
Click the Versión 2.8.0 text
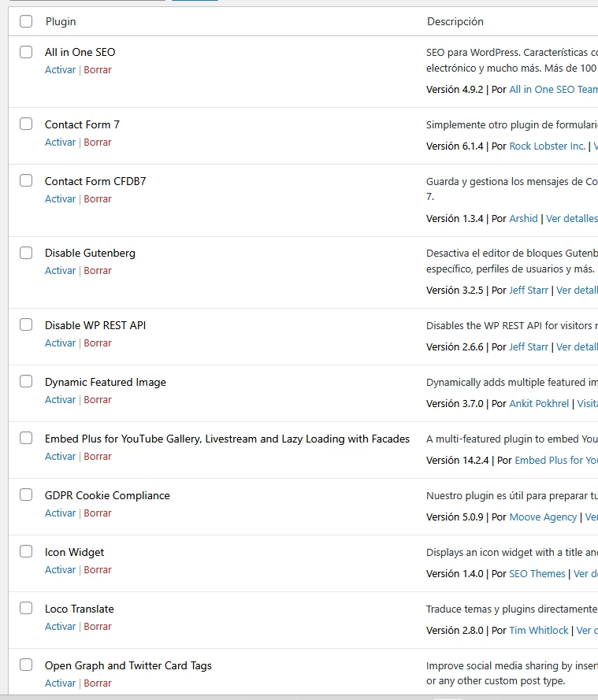coord(455,631)
